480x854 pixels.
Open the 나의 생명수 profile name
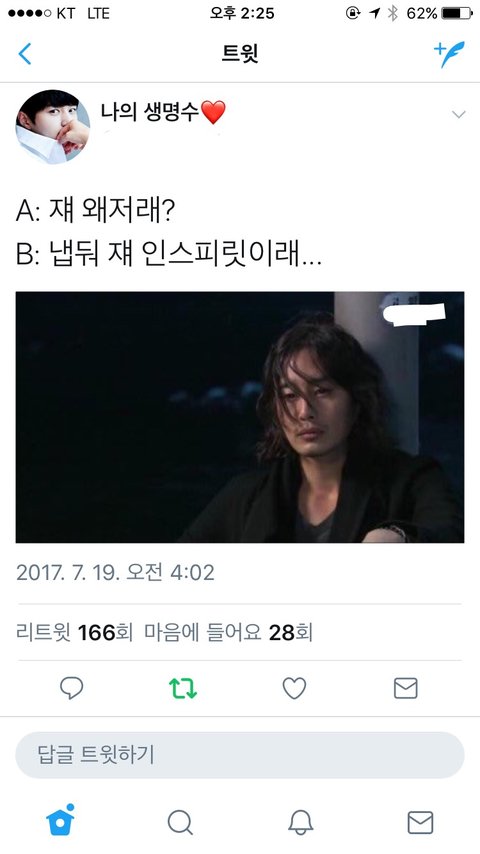(x=162, y=112)
